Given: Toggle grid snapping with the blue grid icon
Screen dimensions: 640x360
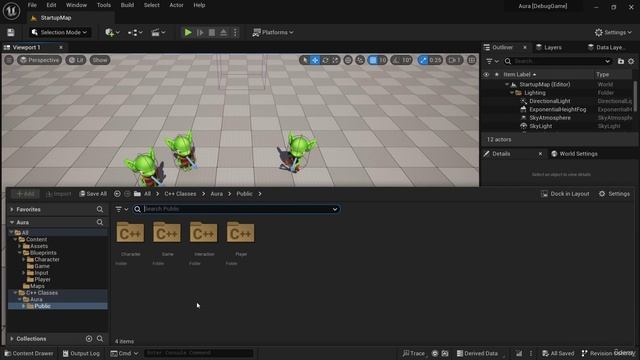Looking at the screenshot, I should tap(373, 60).
